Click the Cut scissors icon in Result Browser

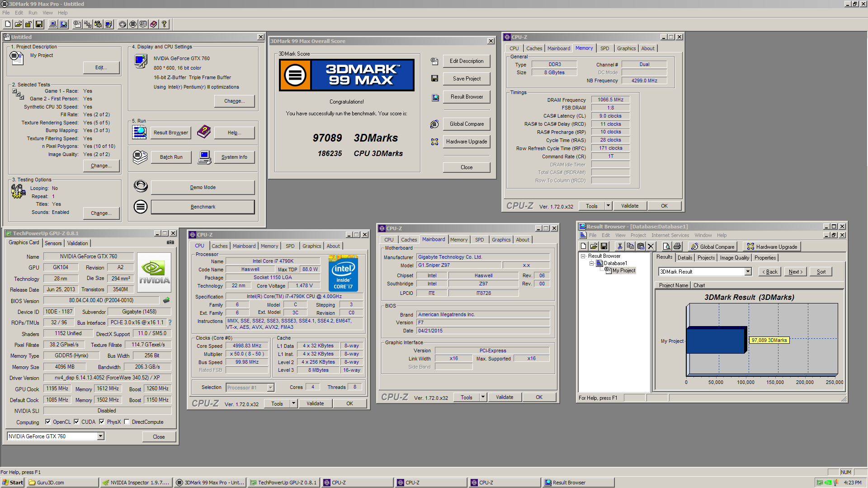point(620,246)
